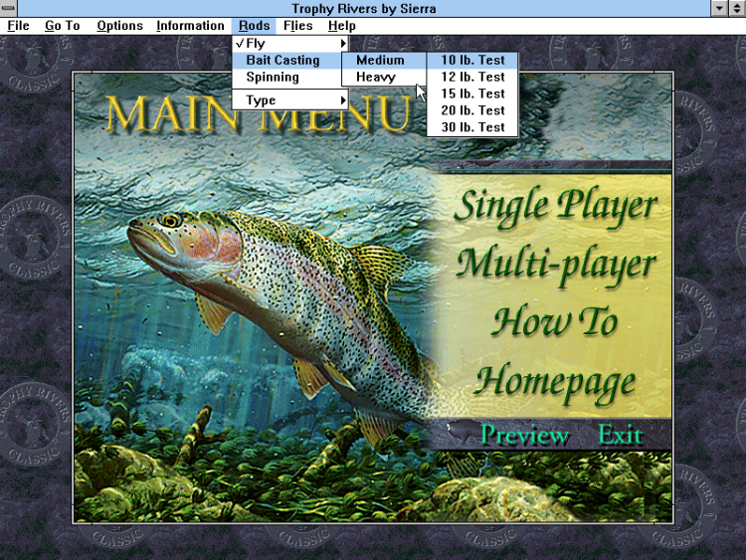This screenshot has width=746, height=560.
Task: Select 12 lb. Test line
Action: [472, 77]
